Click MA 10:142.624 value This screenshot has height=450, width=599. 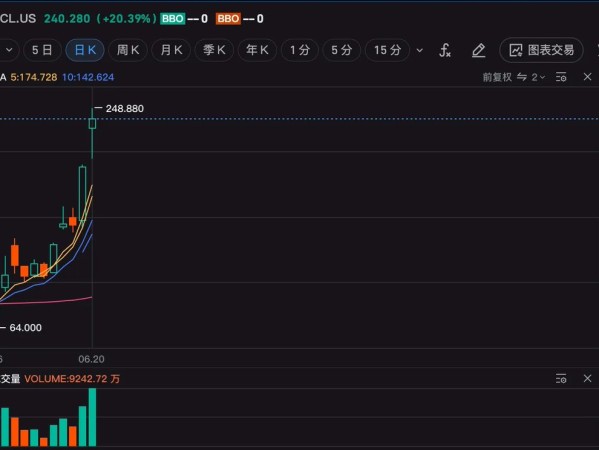[88, 77]
